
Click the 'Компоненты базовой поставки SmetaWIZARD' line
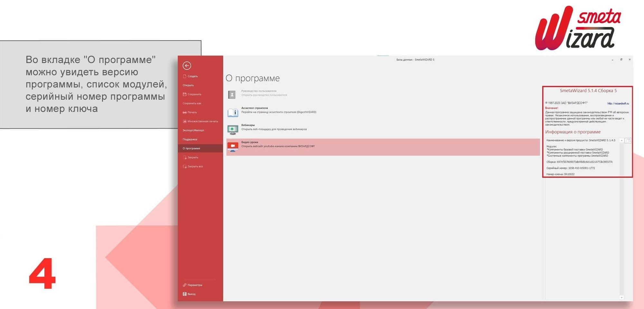pos(575,150)
